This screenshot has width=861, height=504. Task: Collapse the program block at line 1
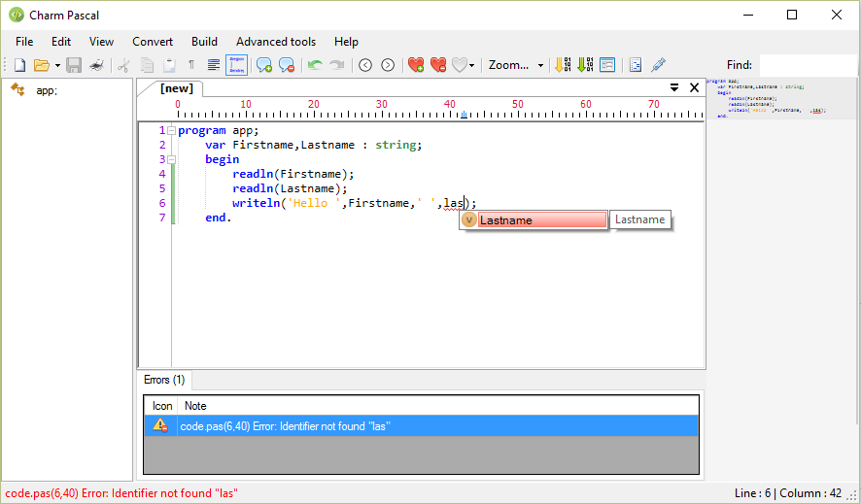[x=171, y=130]
